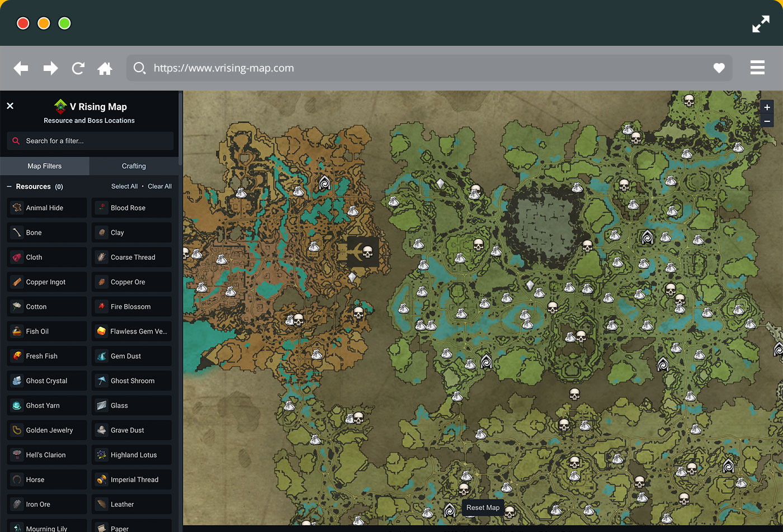Zoom in on the map
783x532 pixels.
pos(767,107)
